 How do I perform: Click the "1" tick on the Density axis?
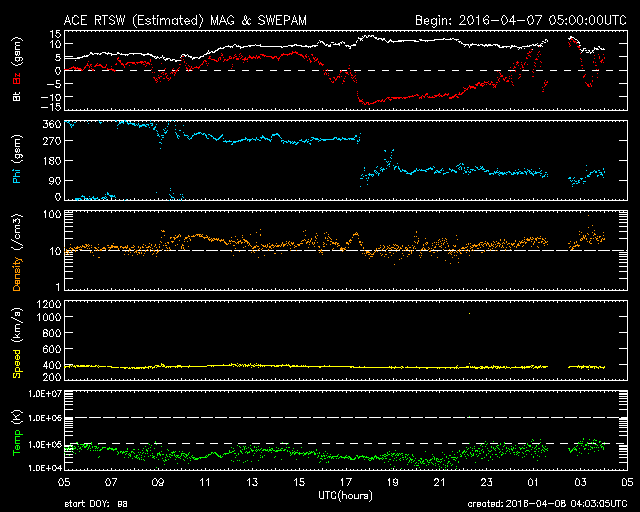coord(58,287)
